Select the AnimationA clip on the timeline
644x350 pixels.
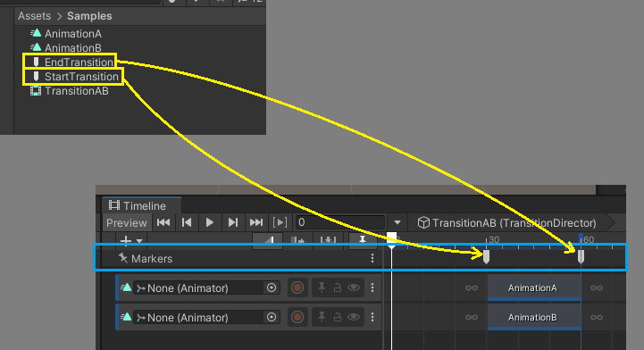coord(534,287)
